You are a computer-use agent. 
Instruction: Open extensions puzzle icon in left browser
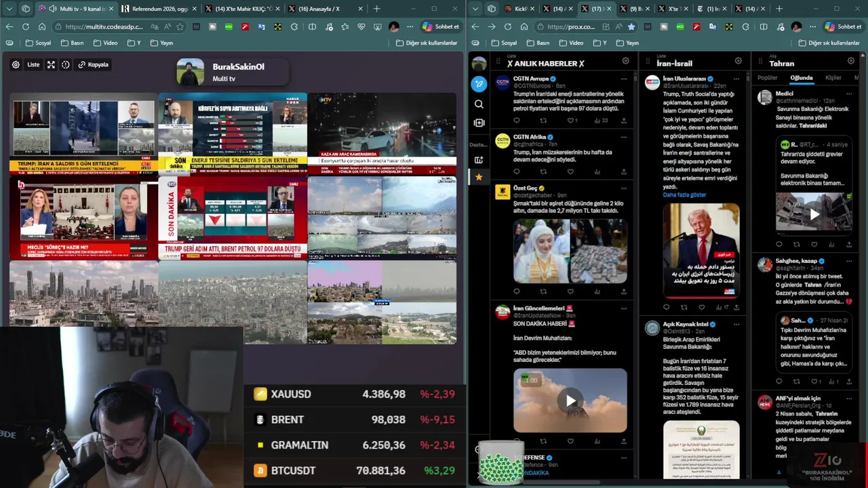(x=294, y=26)
